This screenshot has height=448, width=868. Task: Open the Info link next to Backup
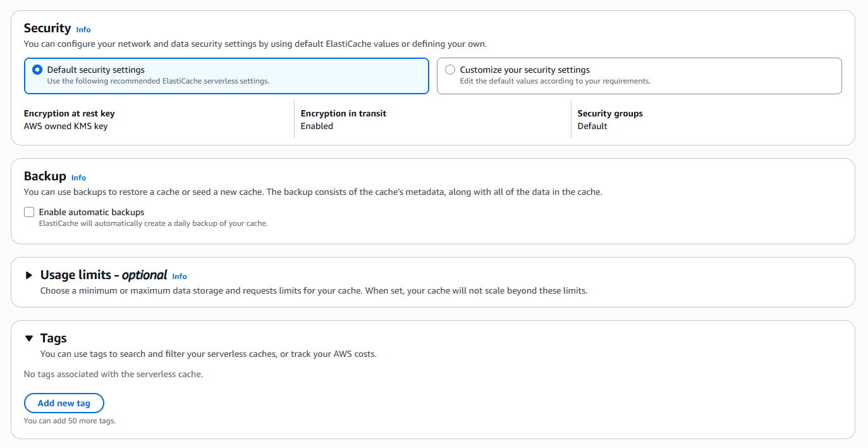(x=78, y=178)
